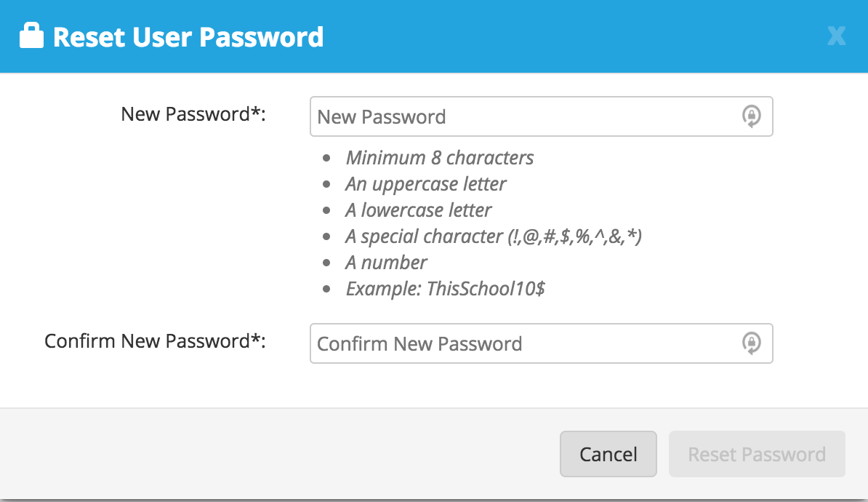Click the 'Reset User Password' title text
Image resolution: width=868 pixels, height=502 pixels.
tap(188, 36)
